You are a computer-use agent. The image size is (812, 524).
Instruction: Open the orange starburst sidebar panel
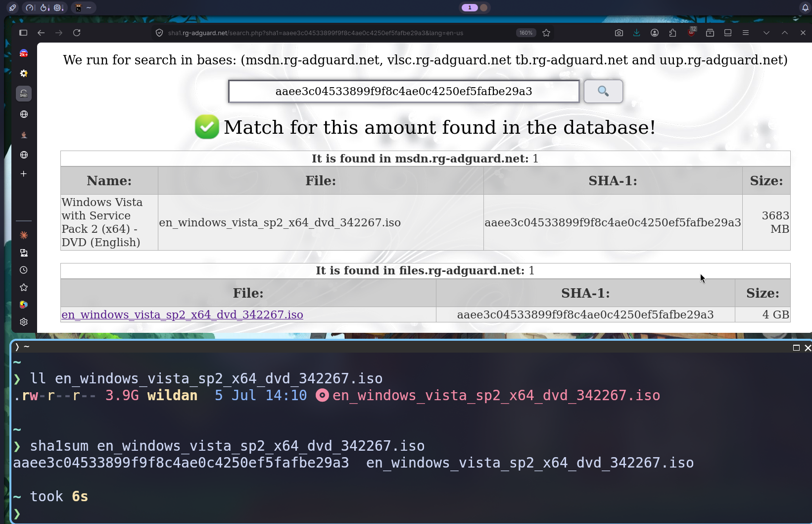[x=23, y=235]
